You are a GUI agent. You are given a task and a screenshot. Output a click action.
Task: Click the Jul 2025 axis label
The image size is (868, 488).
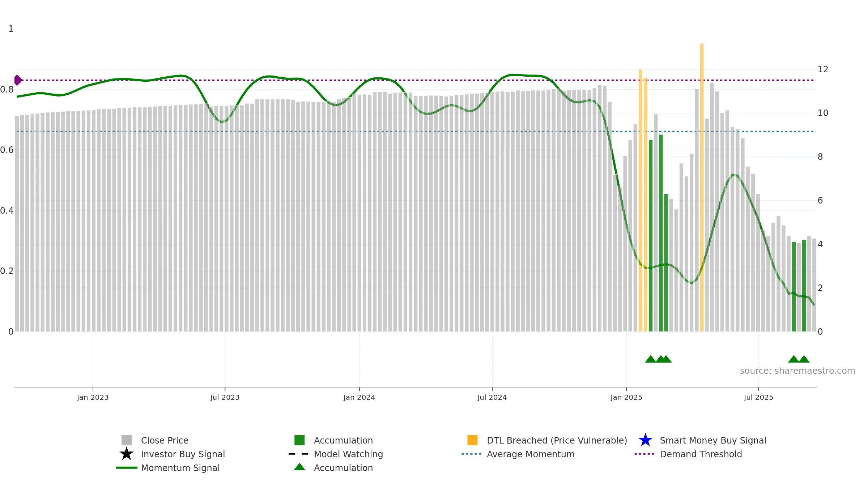pyautogui.click(x=758, y=398)
